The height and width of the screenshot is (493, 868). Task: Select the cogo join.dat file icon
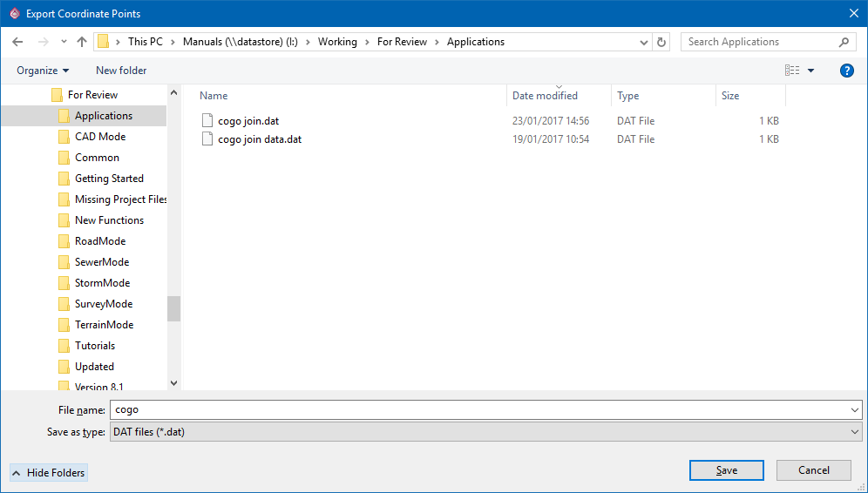[207, 121]
